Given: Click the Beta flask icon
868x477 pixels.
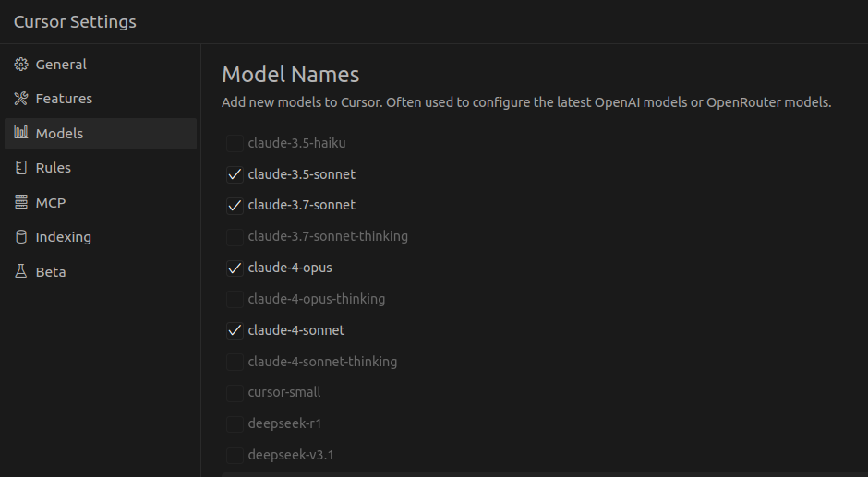Looking at the screenshot, I should coord(21,271).
